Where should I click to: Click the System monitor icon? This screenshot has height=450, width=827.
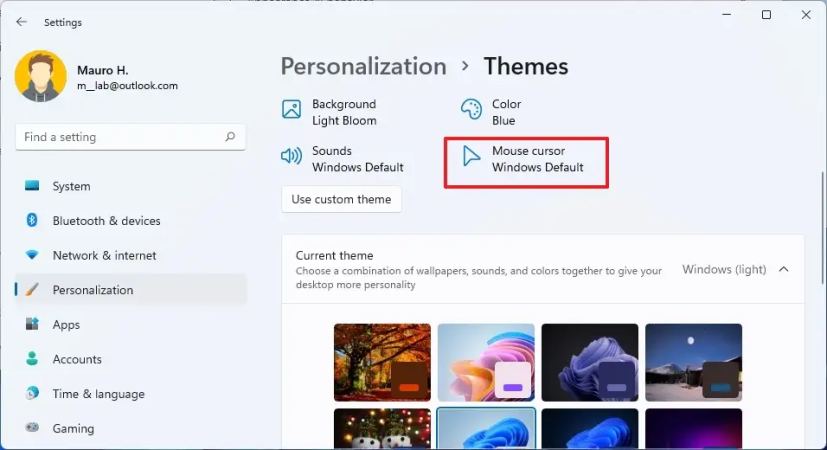pos(32,186)
